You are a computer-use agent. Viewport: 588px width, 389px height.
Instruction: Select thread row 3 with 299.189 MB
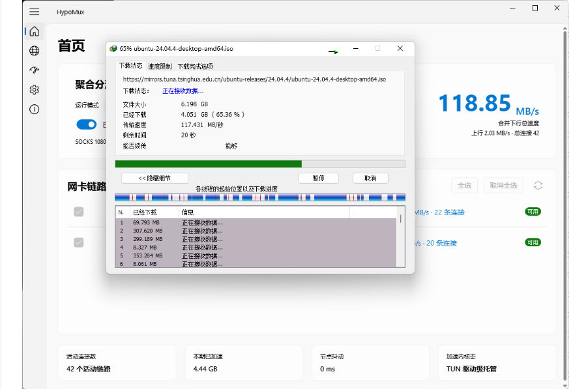click(256, 239)
